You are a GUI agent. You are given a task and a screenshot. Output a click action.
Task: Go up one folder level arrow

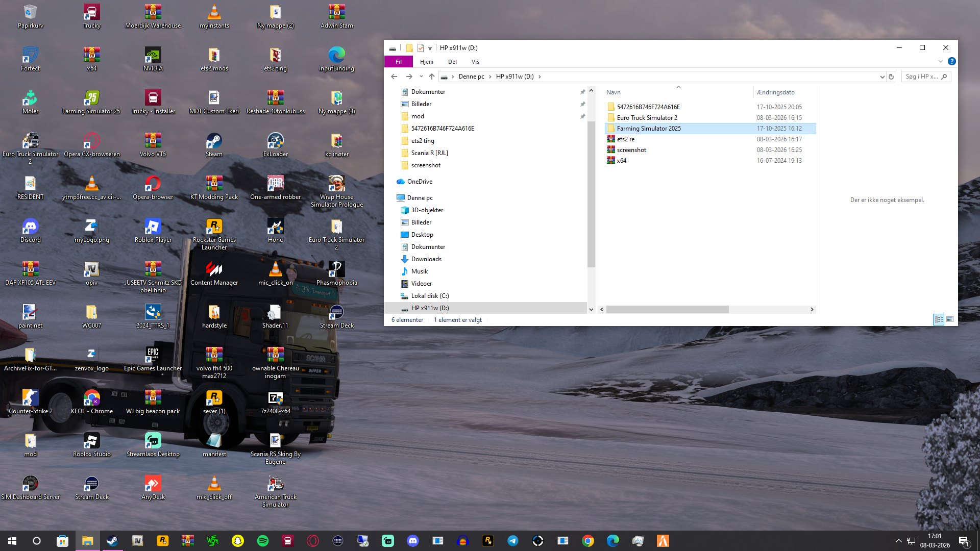click(432, 77)
